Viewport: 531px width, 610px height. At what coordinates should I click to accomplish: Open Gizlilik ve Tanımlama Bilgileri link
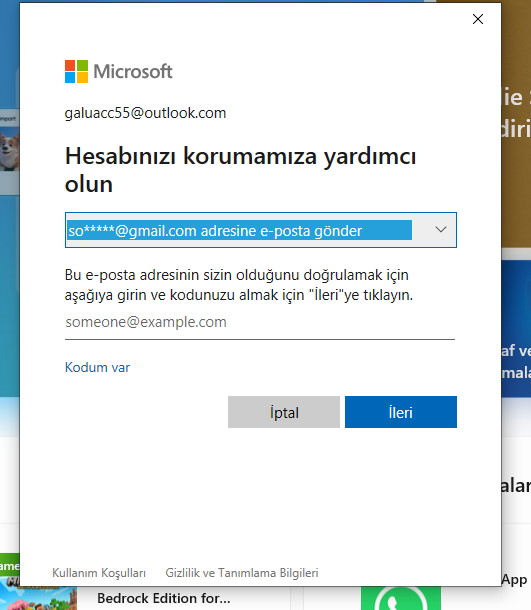[x=242, y=573]
